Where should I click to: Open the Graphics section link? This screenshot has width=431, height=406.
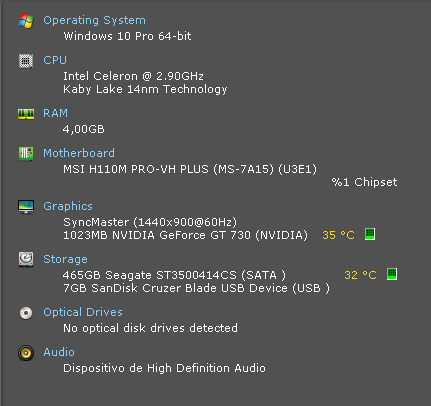point(68,206)
